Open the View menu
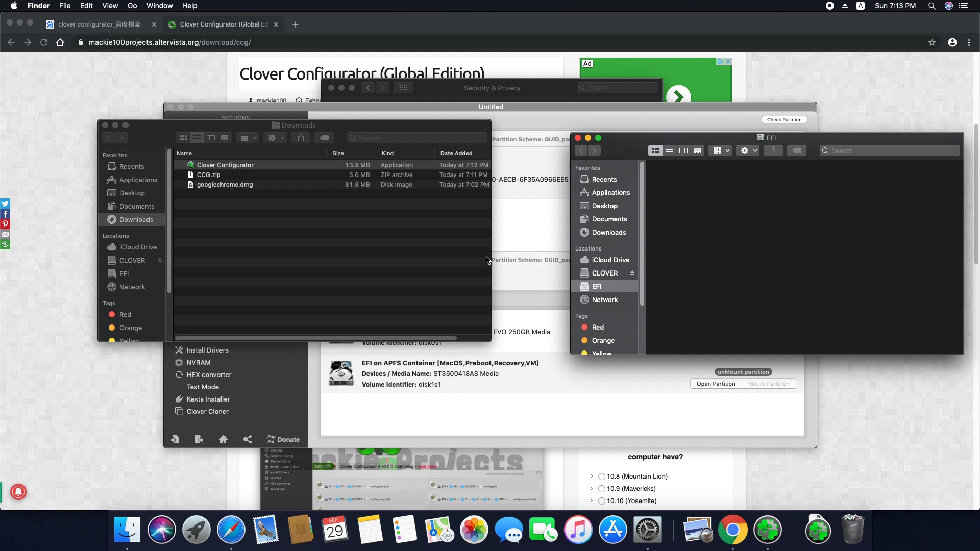980x551 pixels. point(110,6)
